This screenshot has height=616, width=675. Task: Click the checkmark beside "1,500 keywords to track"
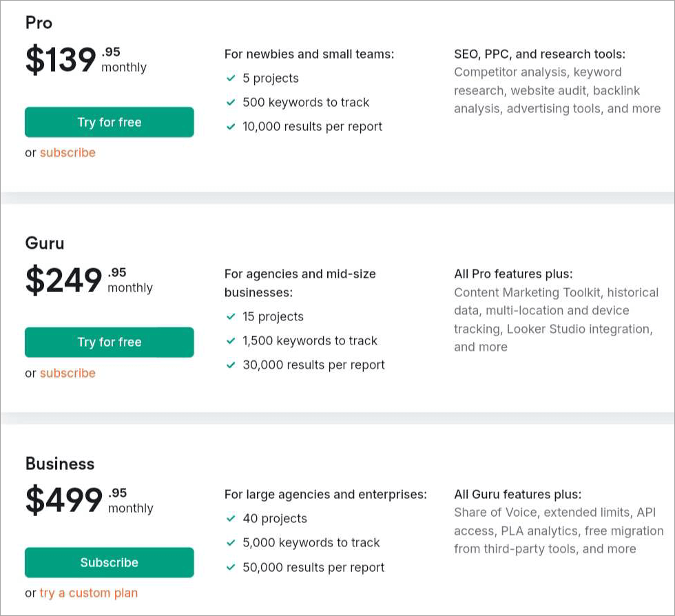[x=231, y=341]
